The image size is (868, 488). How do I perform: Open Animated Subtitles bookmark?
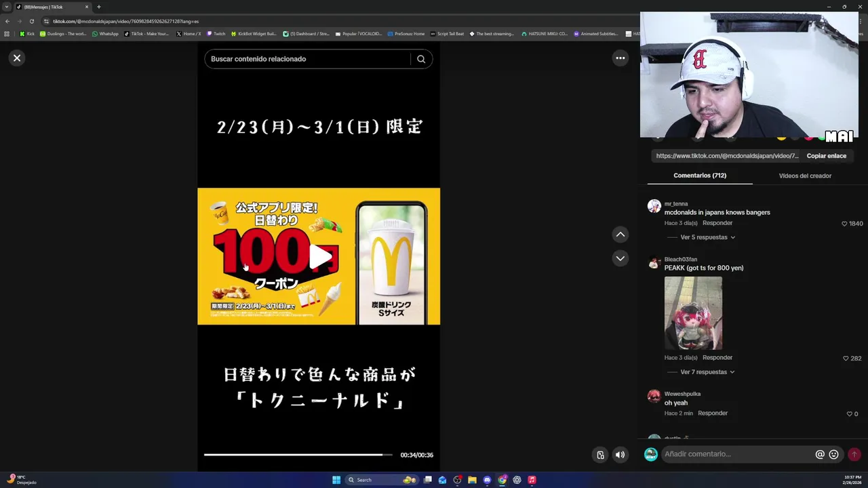[595, 34]
